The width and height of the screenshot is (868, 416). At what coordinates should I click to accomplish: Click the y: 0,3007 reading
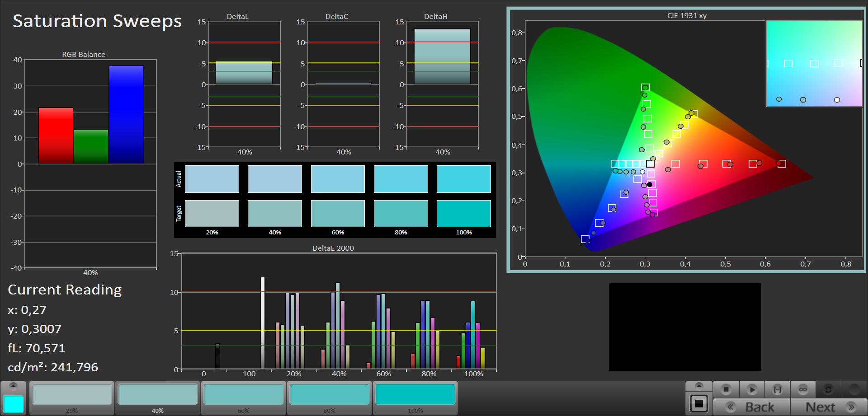point(34,329)
